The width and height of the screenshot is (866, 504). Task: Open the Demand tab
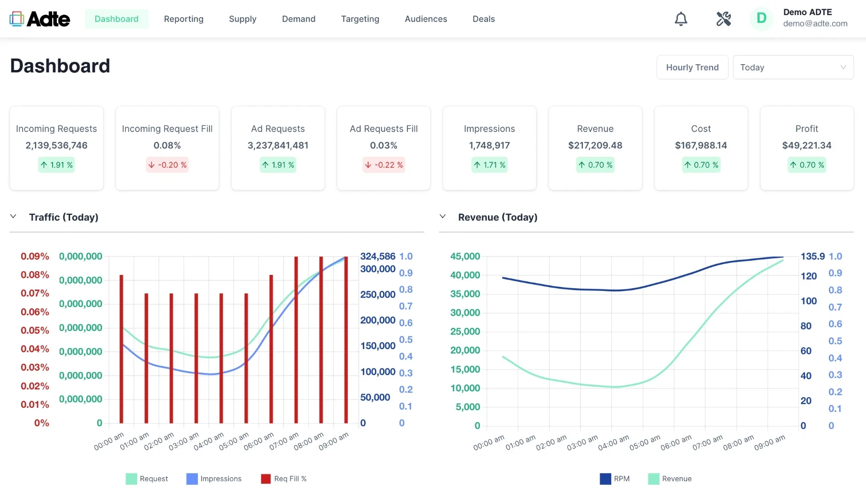coord(299,19)
